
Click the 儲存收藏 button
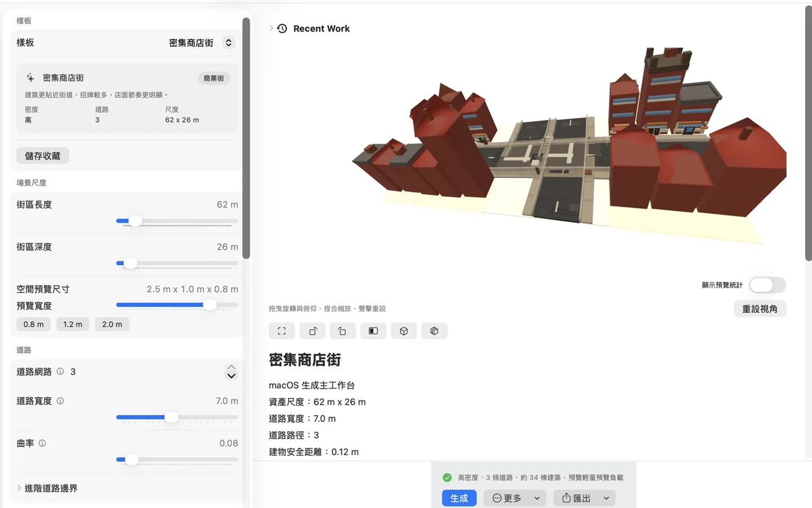43,156
